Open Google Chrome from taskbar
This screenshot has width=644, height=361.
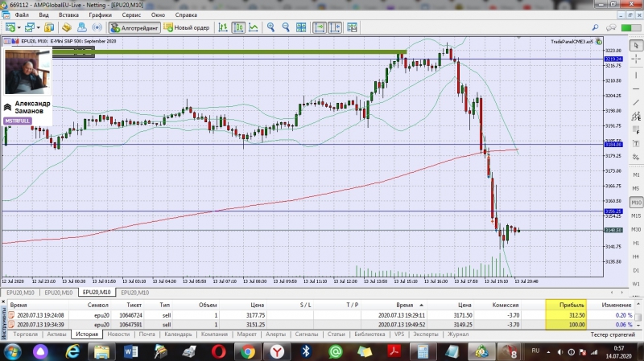(x=247, y=351)
